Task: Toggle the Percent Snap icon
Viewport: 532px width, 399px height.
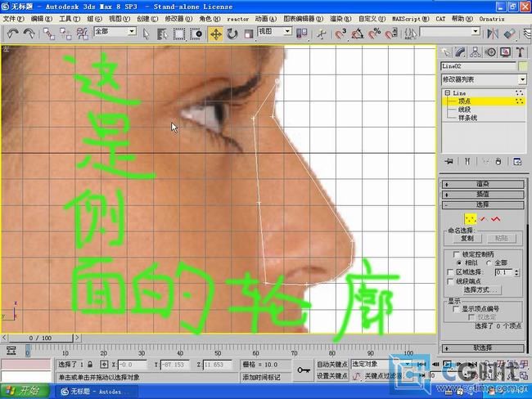Action: [374, 34]
